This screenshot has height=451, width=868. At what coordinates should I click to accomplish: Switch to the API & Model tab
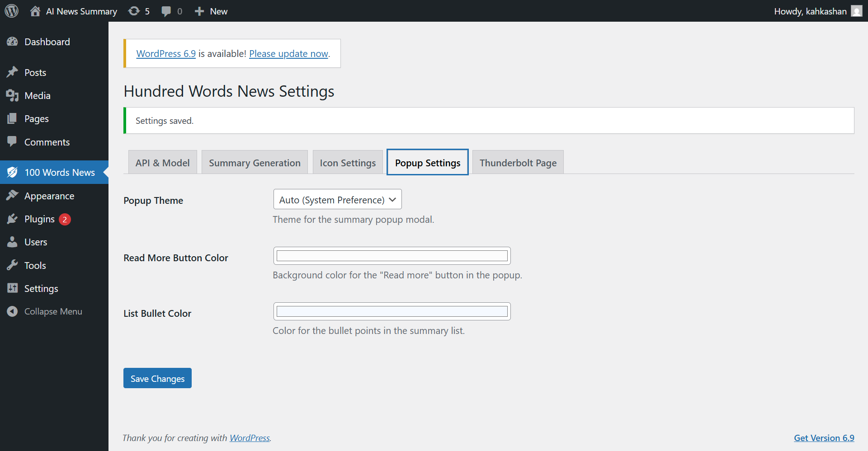point(162,162)
